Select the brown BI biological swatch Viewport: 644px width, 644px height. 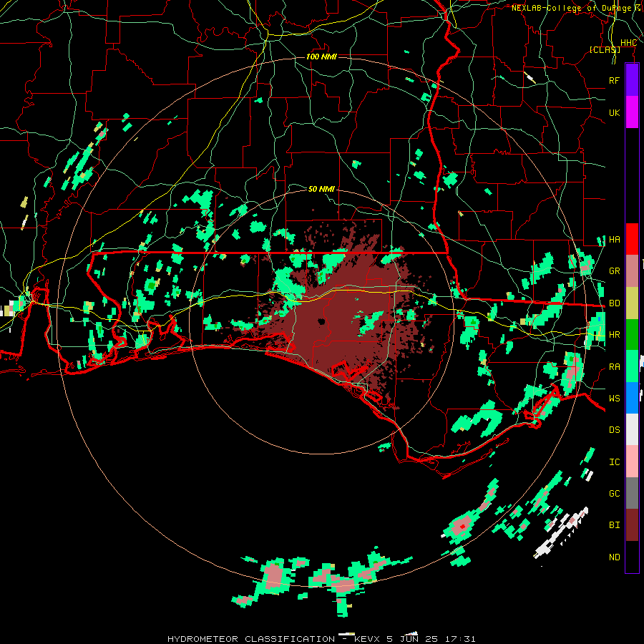click(632, 525)
